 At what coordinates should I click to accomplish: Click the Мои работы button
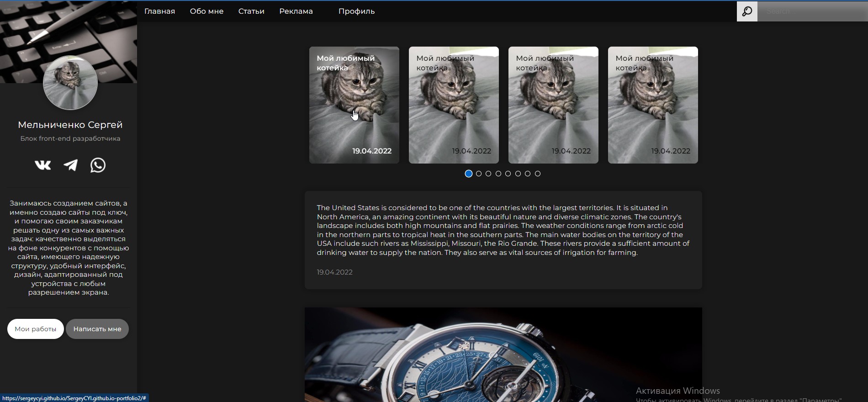coord(36,329)
